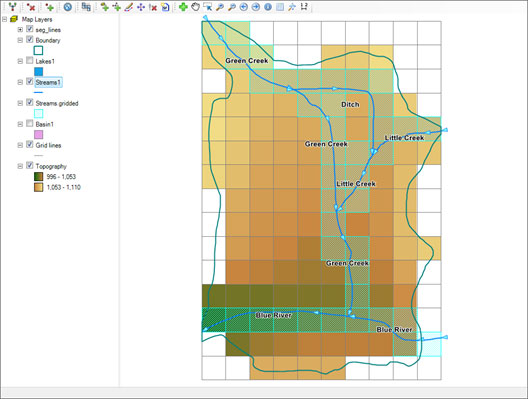Select the edit line pencil tool

(129, 7)
